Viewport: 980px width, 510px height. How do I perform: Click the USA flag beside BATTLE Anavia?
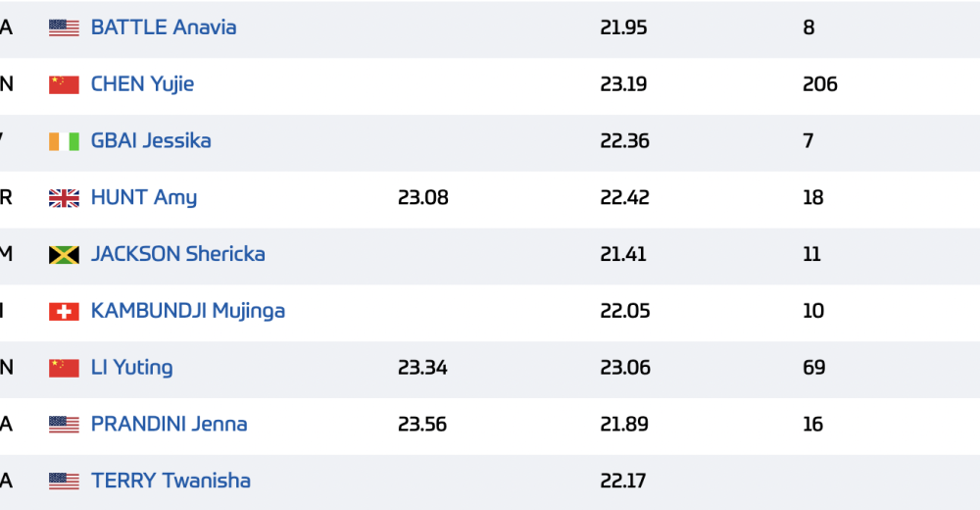[x=65, y=28]
